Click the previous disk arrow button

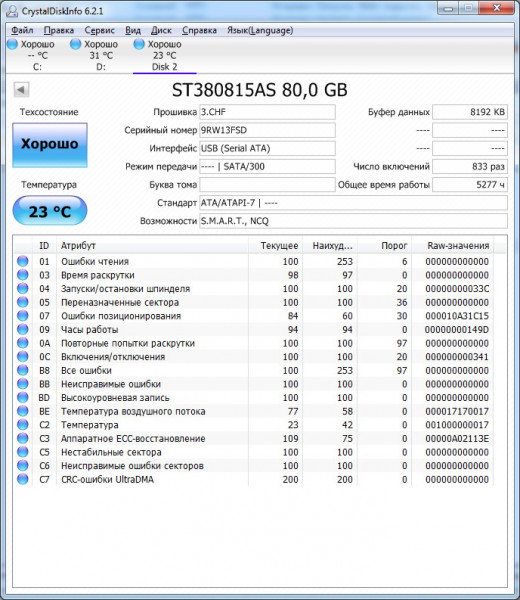[x=21, y=90]
